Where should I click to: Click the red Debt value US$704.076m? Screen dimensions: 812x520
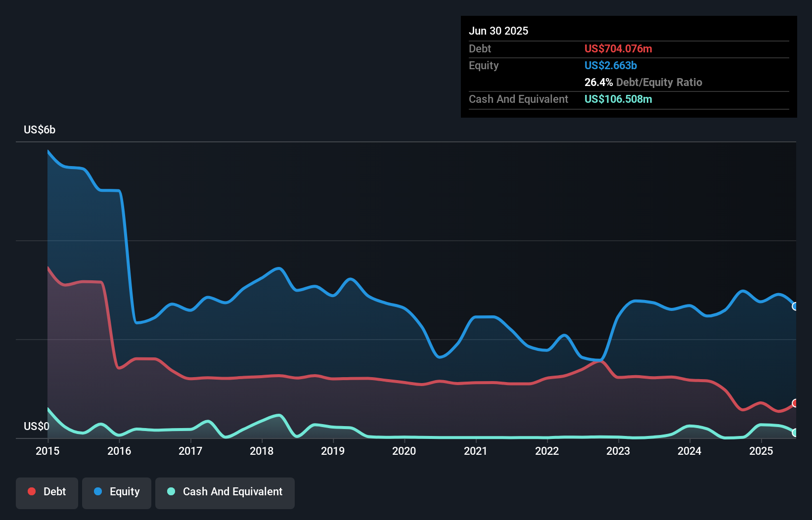point(618,48)
